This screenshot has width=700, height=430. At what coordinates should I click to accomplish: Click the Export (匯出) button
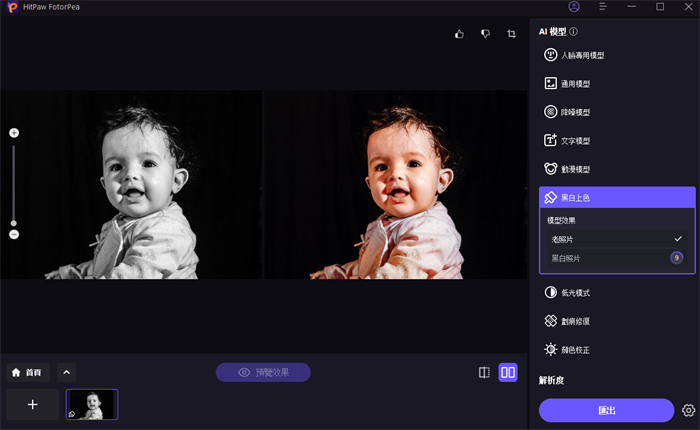coord(606,410)
